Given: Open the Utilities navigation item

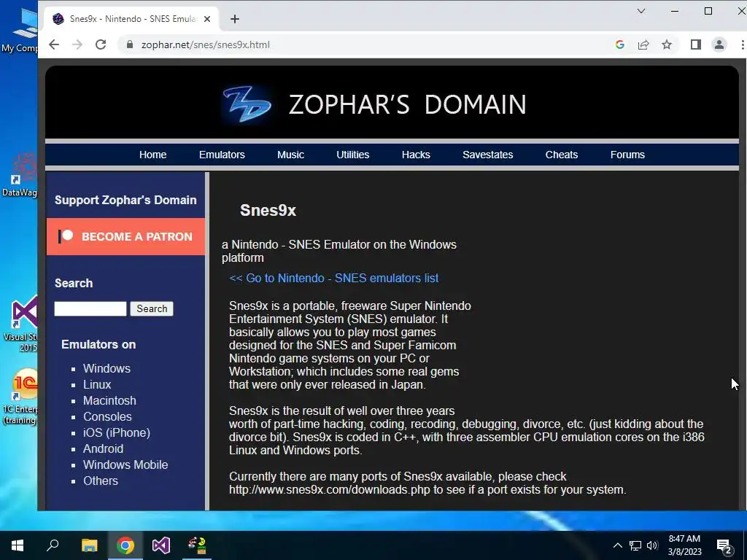Looking at the screenshot, I should pyautogui.click(x=353, y=155).
